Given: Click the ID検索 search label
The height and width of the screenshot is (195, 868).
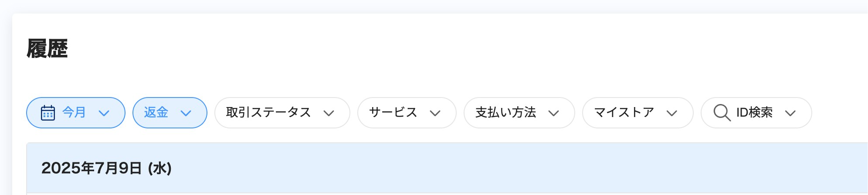Looking at the screenshot, I should pos(755,112).
